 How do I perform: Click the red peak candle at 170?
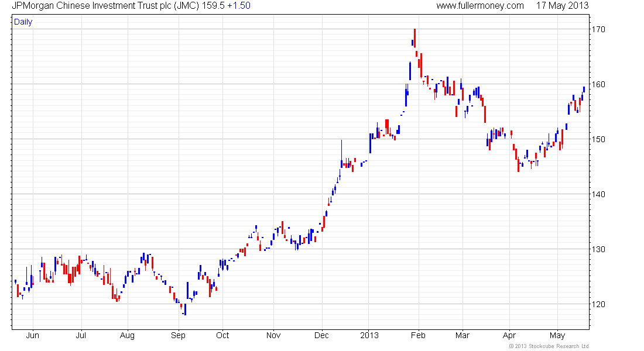[x=415, y=39]
